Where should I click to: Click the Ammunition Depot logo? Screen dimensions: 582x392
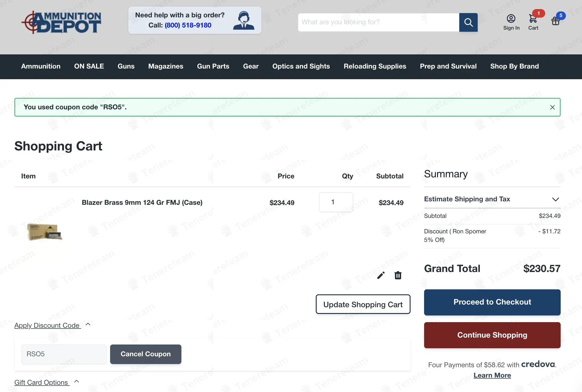(61, 22)
